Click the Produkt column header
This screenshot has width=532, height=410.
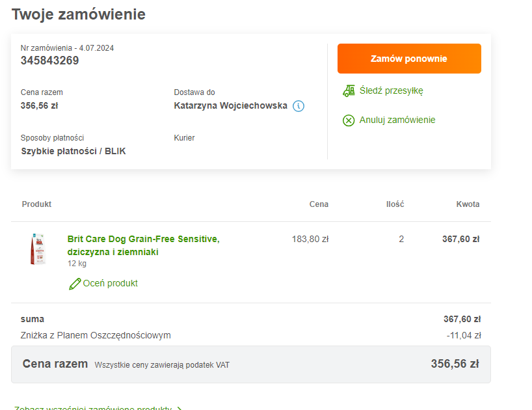[36, 204]
